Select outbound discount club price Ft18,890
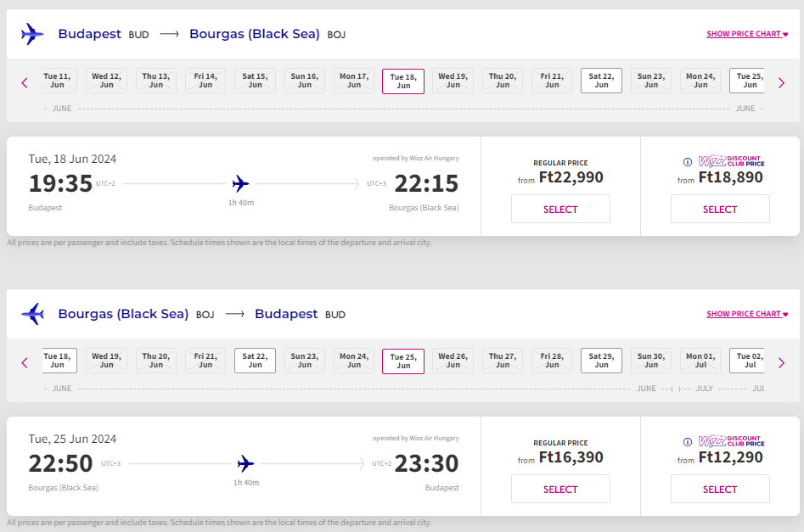Image resolution: width=804 pixels, height=532 pixels. pyautogui.click(x=720, y=209)
